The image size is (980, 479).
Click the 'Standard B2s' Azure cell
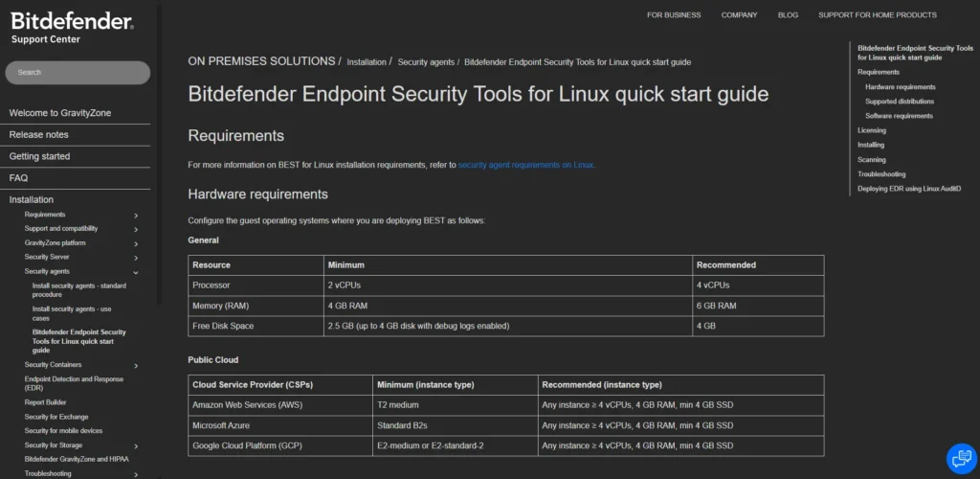click(455, 426)
